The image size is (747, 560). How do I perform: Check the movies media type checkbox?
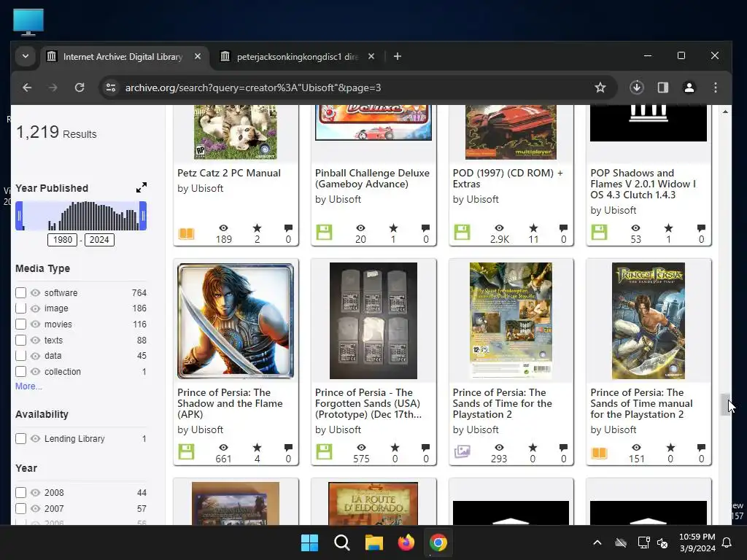pyautogui.click(x=20, y=324)
